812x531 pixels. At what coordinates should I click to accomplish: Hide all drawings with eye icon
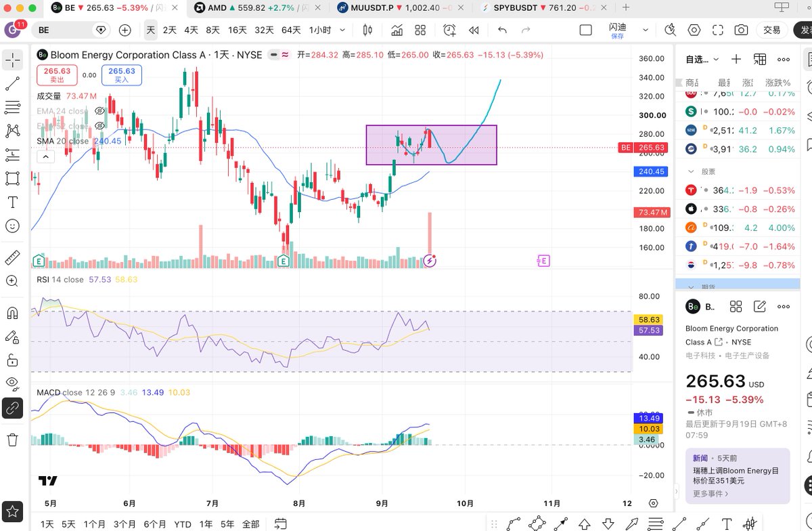(12, 383)
